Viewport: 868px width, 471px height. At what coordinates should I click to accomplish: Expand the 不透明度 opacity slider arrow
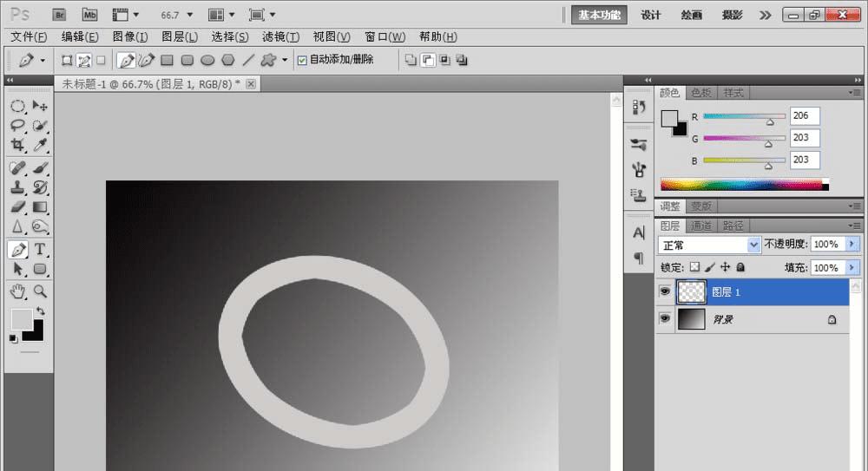[x=852, y=245]
